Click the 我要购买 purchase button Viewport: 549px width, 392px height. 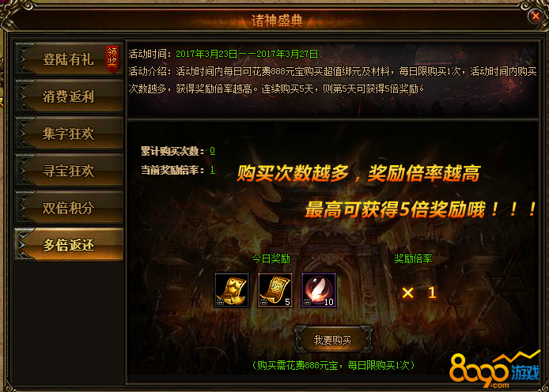click(x=332, y=340)
